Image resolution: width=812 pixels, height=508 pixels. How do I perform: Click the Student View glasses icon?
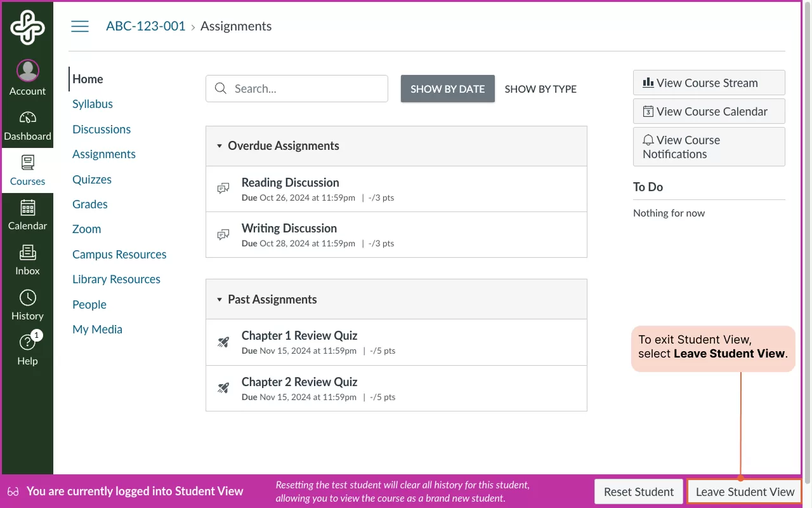[13, 491]
